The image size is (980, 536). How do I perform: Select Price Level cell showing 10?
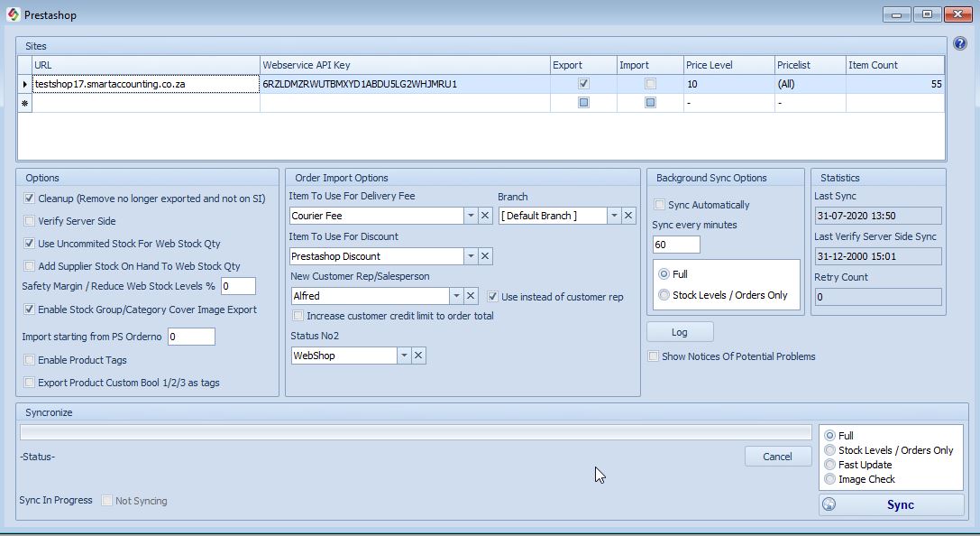point(728,84)
